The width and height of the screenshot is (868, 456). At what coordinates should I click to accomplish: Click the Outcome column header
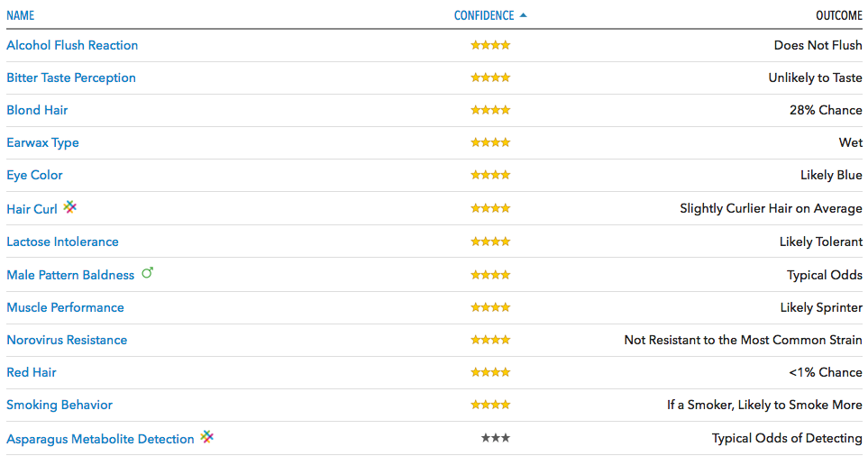click(x=838, y=15)
